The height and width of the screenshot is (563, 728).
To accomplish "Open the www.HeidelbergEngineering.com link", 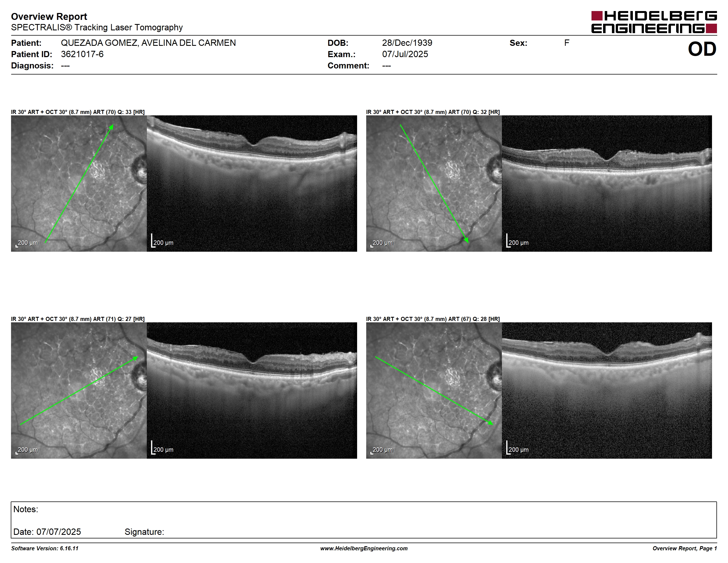I will coord(364,548).
